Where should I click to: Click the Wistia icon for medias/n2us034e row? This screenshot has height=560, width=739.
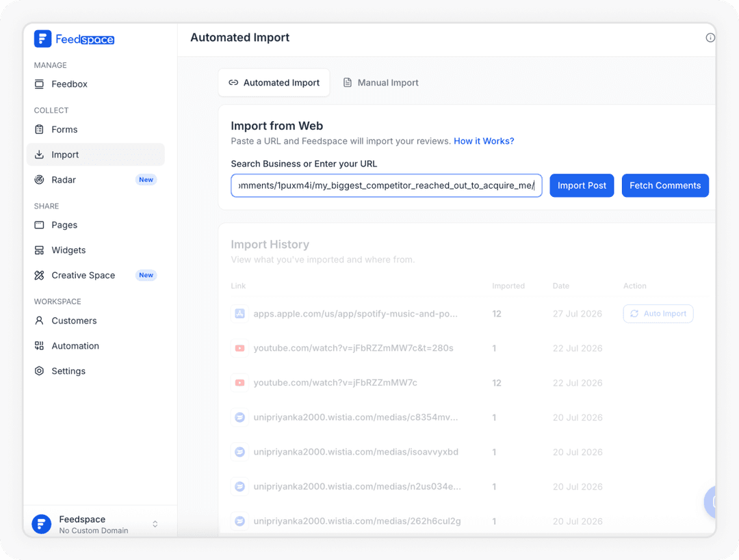240,487
